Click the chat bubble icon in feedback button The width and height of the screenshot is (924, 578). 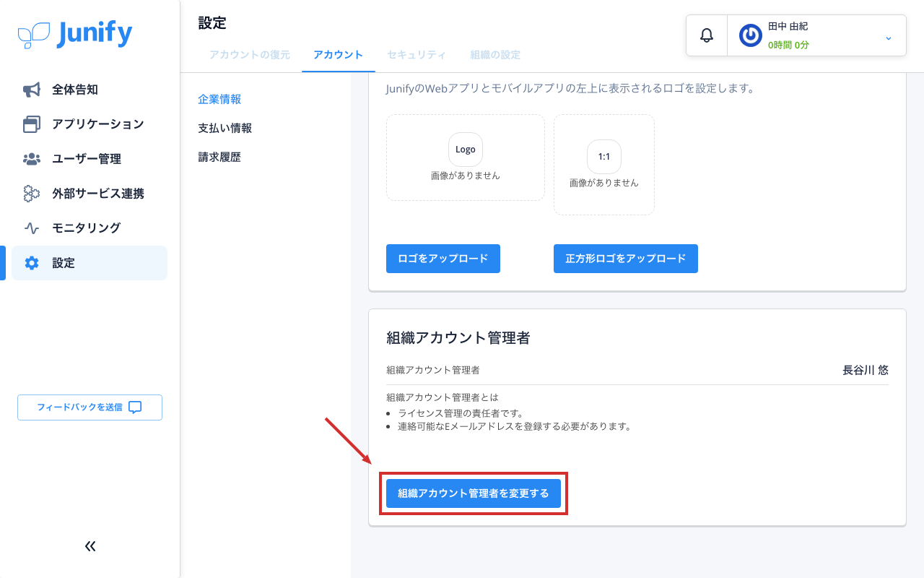(135, 407)
